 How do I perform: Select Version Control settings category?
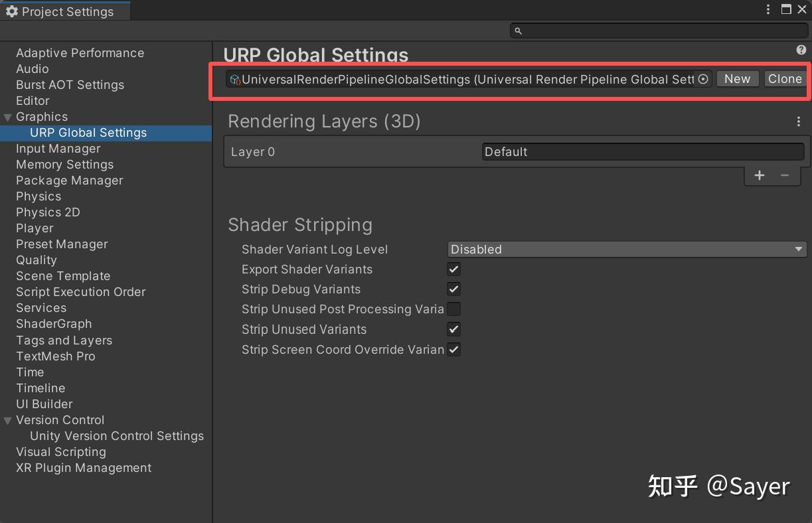pyautogui.click(x=60, y=420)
